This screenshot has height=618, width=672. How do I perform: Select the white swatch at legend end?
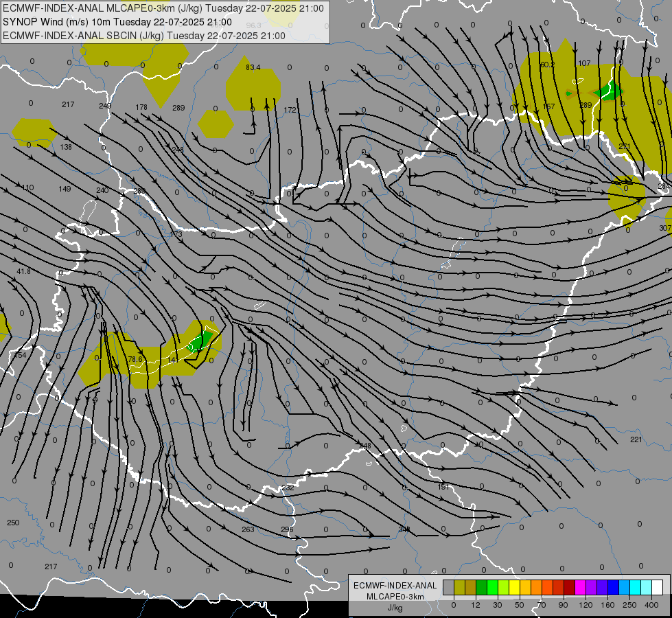(x=658, y=587)
